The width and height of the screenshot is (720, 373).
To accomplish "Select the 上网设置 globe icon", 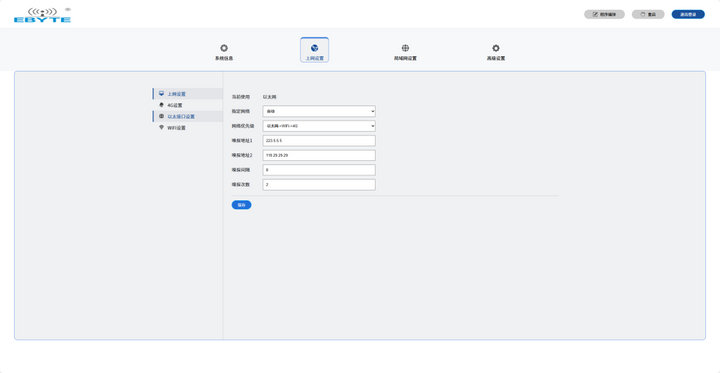I will [315, 48].
